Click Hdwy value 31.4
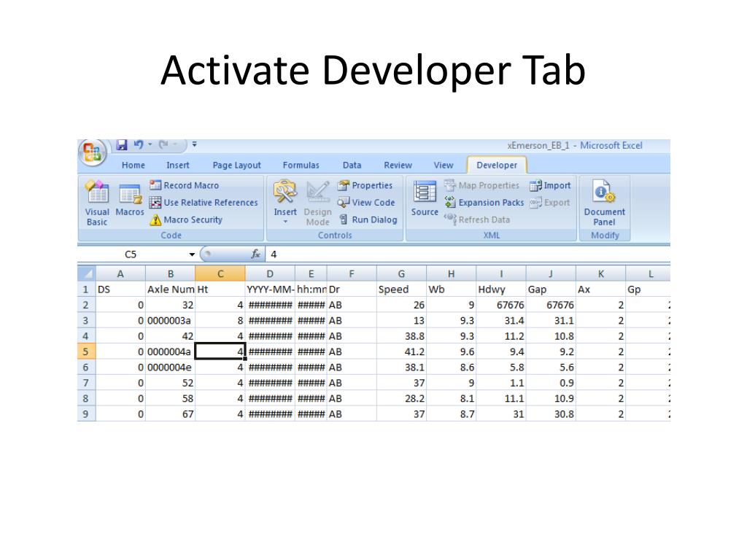The height and width of the screenshot is (560, 747). 501,321
